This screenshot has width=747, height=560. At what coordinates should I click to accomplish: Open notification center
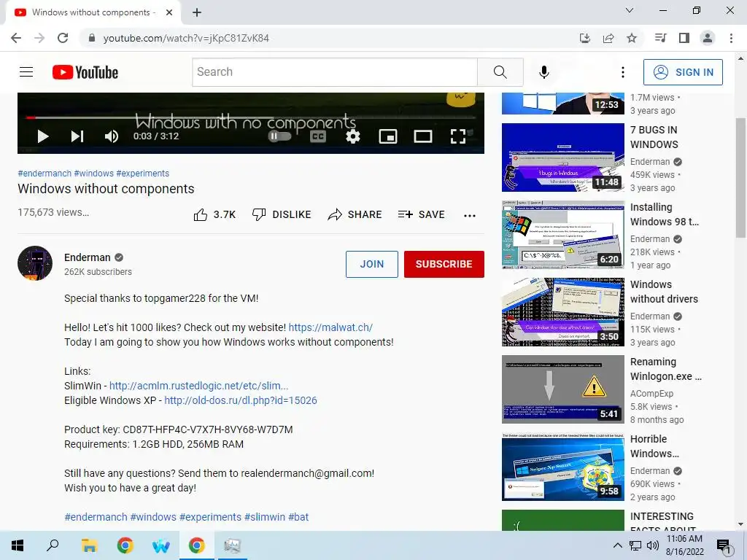click(x=724, y=546)
